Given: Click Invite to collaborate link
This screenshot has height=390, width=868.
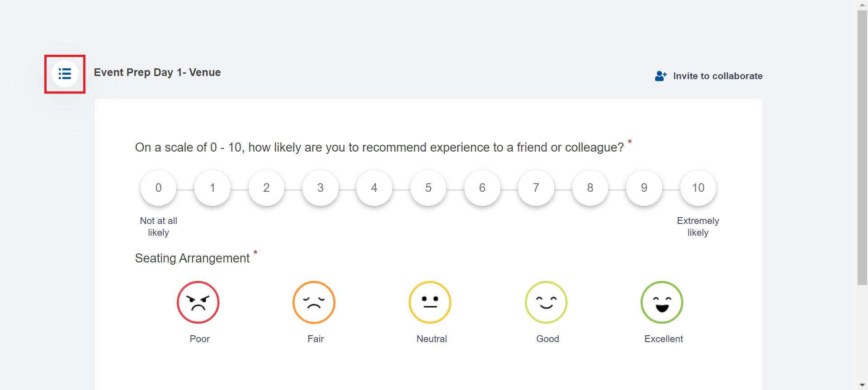Looking at the screenshot, I should tap(717, 76).
